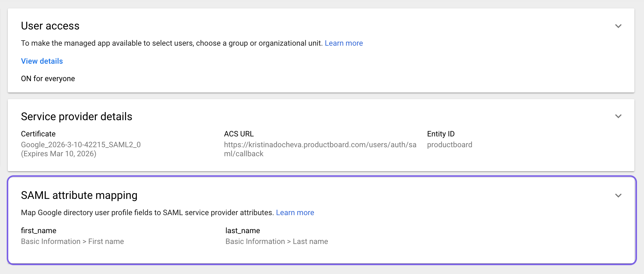Viewport: 644px width, 274px height.
Task: Select the ACS URL label
Action: (x=239, y=134)
